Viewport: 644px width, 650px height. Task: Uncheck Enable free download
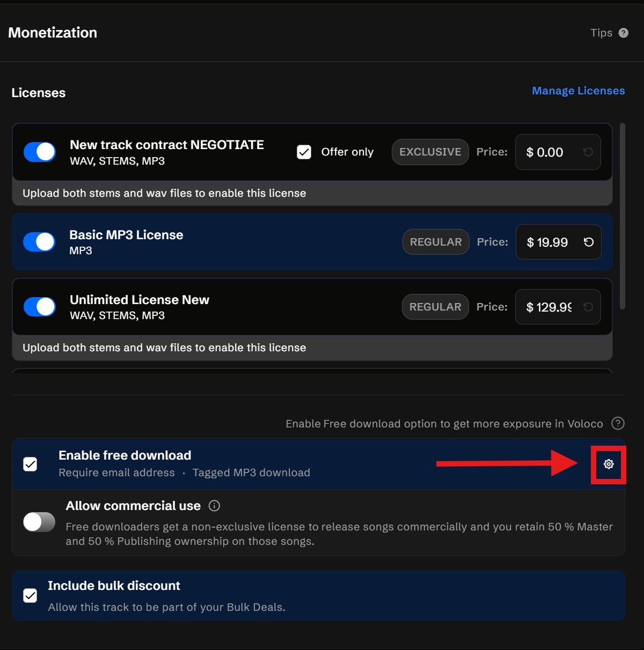click(31, 464)
